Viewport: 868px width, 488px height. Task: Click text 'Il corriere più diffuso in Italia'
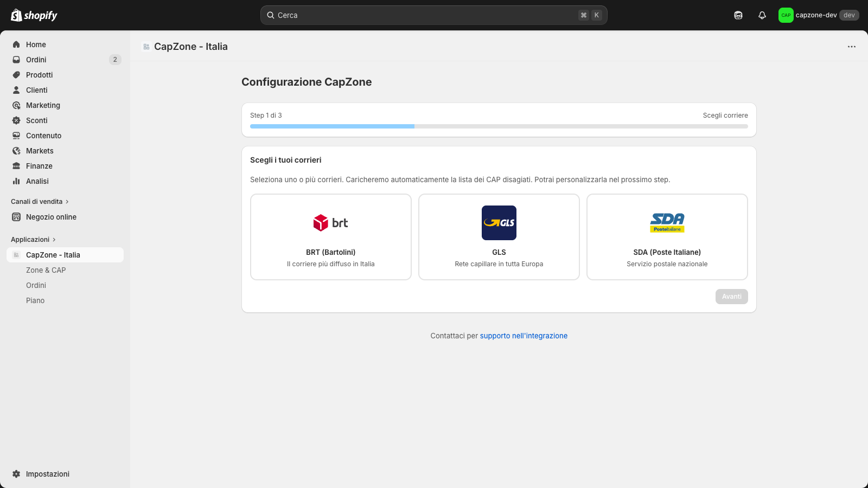pyautogui.click(x=331, y=264)
